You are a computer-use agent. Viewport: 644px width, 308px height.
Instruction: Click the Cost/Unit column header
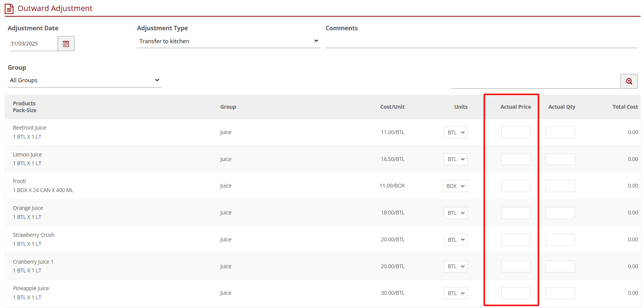pos(392,107)
